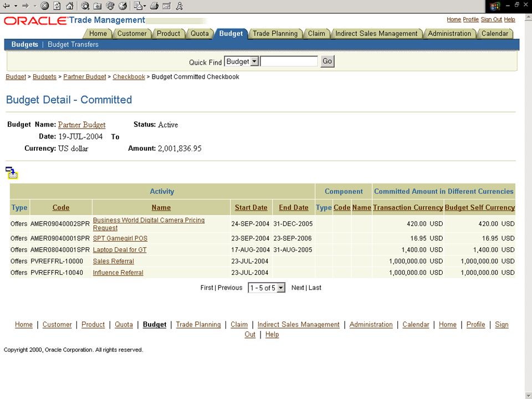
Task: Click the footer Indirect Sales Management link
Action: pos(298,324)
